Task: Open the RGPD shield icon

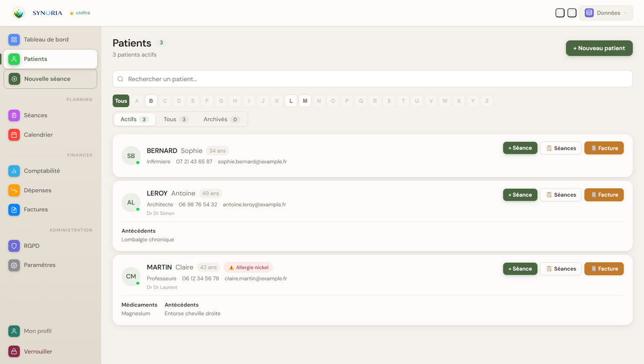Action: click(x=14, y=246)
